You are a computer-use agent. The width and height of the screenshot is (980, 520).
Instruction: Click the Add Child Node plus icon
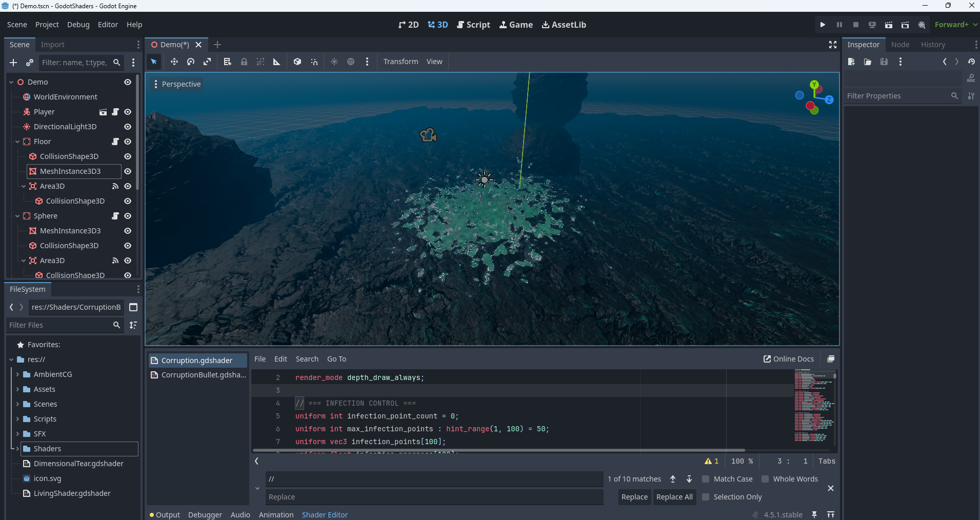pyautogui.click(x=13, y=63)
